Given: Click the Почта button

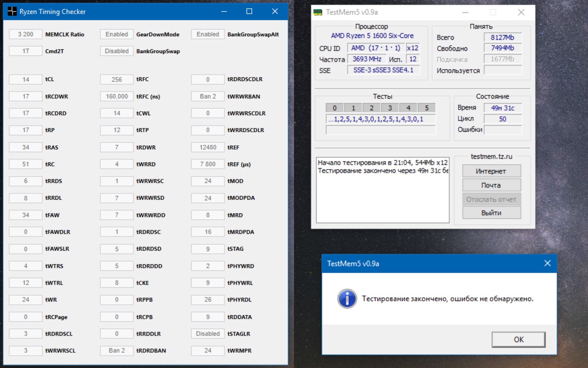Looking at the screenshot, I should (491, 185).
